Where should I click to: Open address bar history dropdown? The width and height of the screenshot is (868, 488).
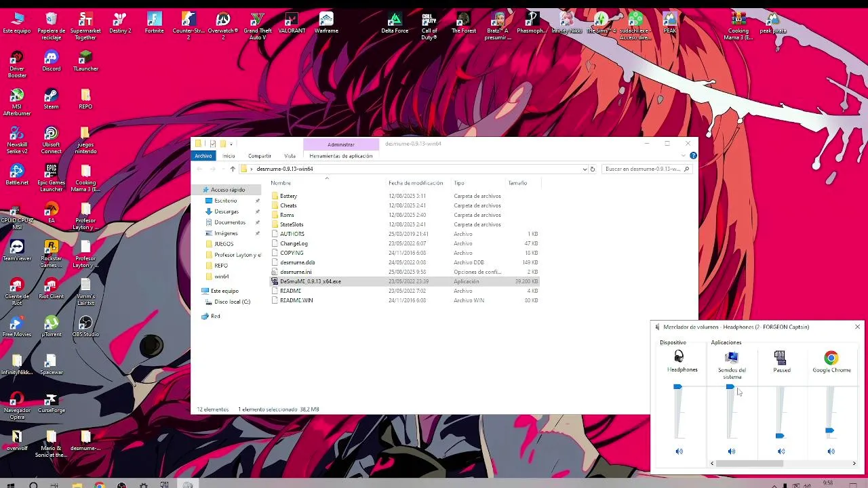pos(585,169)
